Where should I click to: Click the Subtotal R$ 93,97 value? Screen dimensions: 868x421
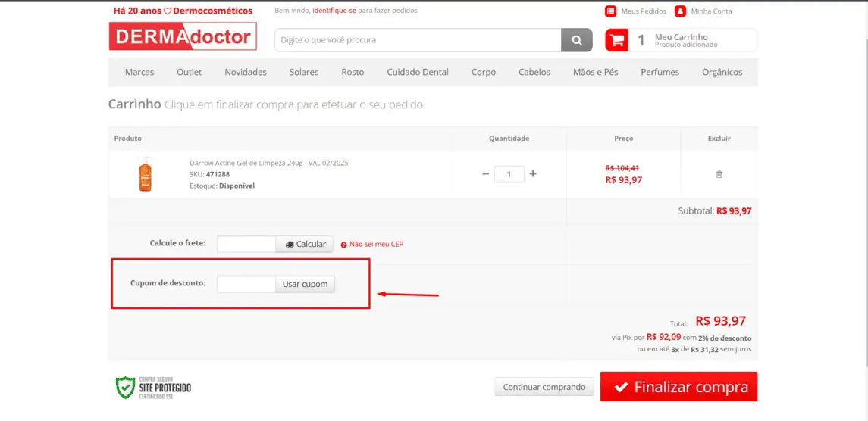(734, 210)
